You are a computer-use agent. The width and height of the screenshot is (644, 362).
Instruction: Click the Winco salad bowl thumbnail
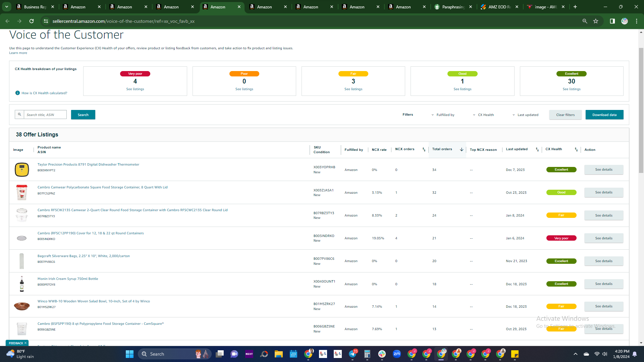tap(22, 306)
